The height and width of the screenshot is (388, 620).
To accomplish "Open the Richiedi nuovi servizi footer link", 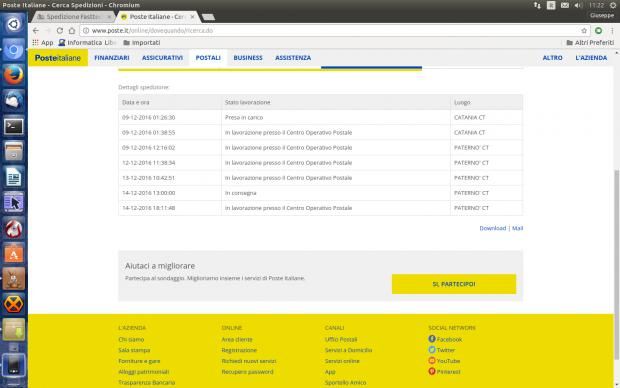I will coord(249,361).
